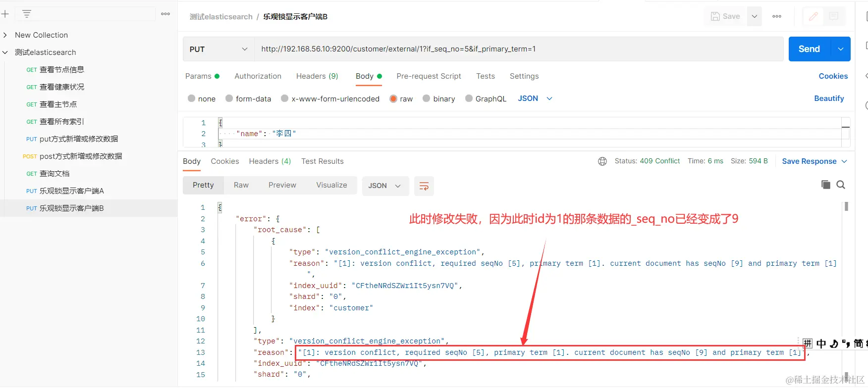Open the request Settings tab
868x388 pixels.
(524, 76)
